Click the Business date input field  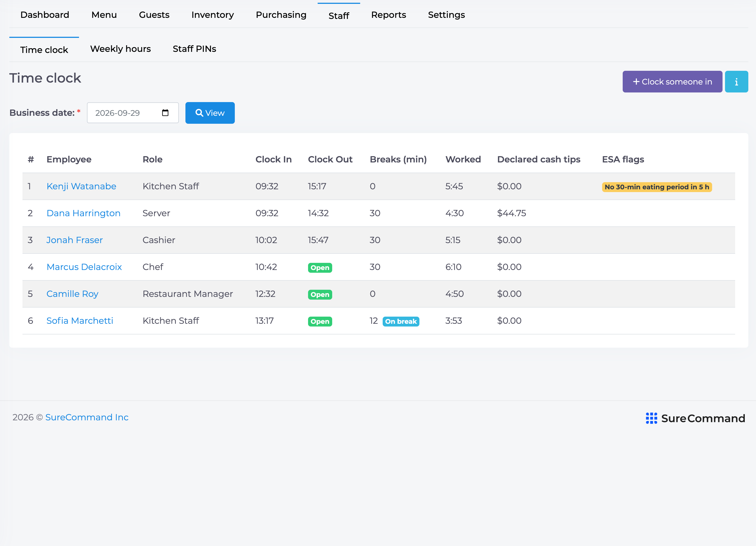pyautogui.click(x=133, y=113)
